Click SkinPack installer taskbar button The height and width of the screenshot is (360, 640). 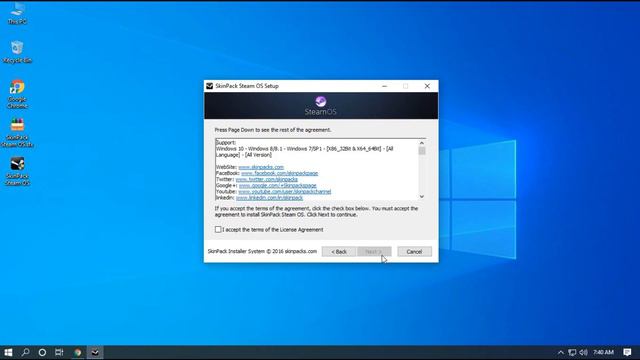click(95, 352)
